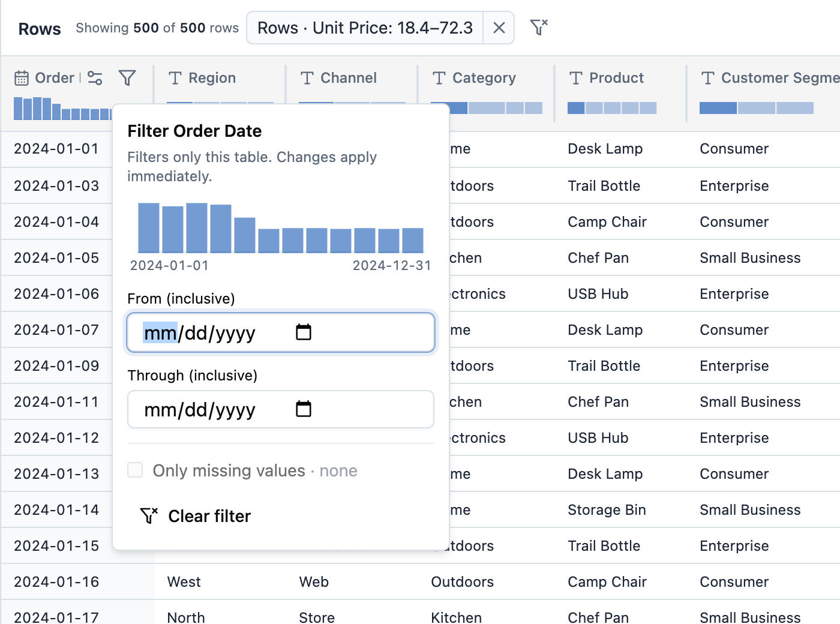Clear all filters using the toolbar funnel icon
840x624 pixels.
click(x=539, y=28)
